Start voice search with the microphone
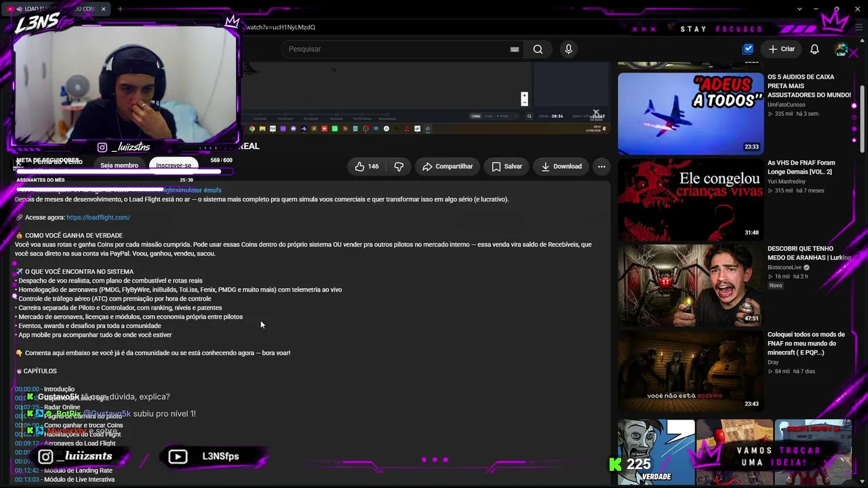Screen dimensions: 868x488 click(x=568, y=49)
